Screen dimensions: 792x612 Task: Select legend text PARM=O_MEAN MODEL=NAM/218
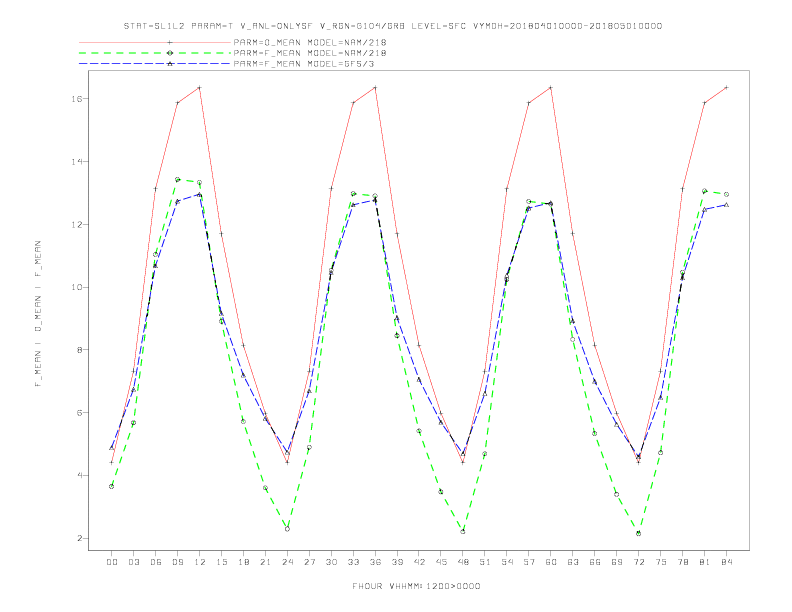[x=310, y=42]
